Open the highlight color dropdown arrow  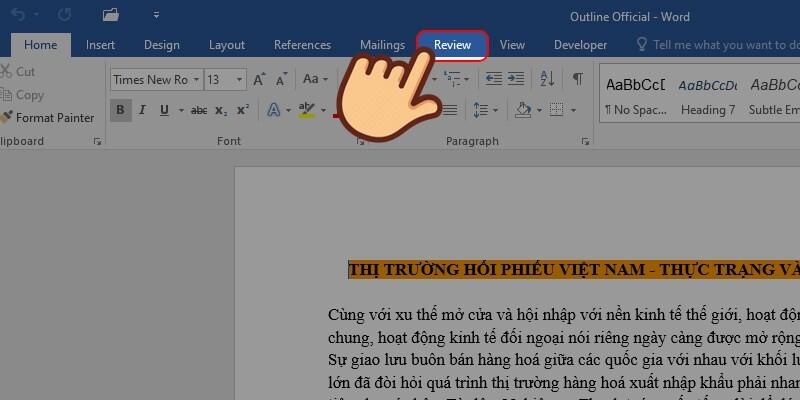pos(323,110)
